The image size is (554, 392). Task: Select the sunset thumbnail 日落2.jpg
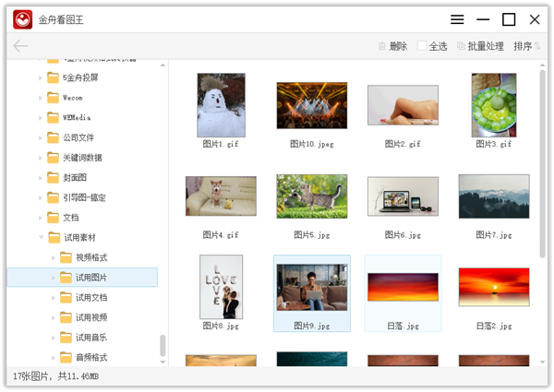coord(494,288)
